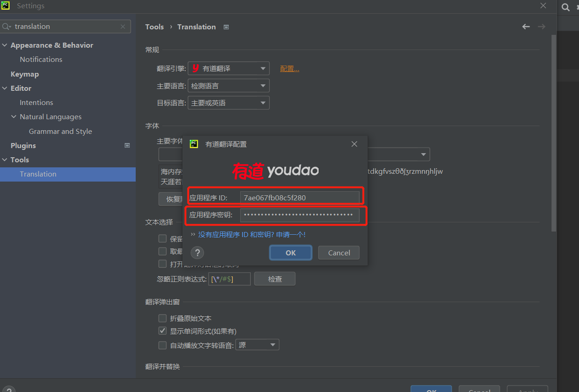Viewport: 579px width, 392px height.
Task: Collapse the Appearance & Behavior tree node
Action: (x=5, y=45)
